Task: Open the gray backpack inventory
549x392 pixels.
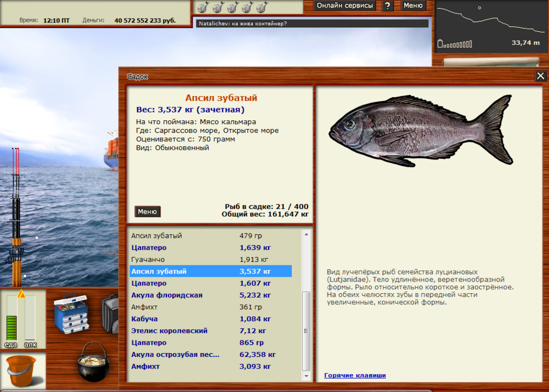Action: [x=110, y=313]
